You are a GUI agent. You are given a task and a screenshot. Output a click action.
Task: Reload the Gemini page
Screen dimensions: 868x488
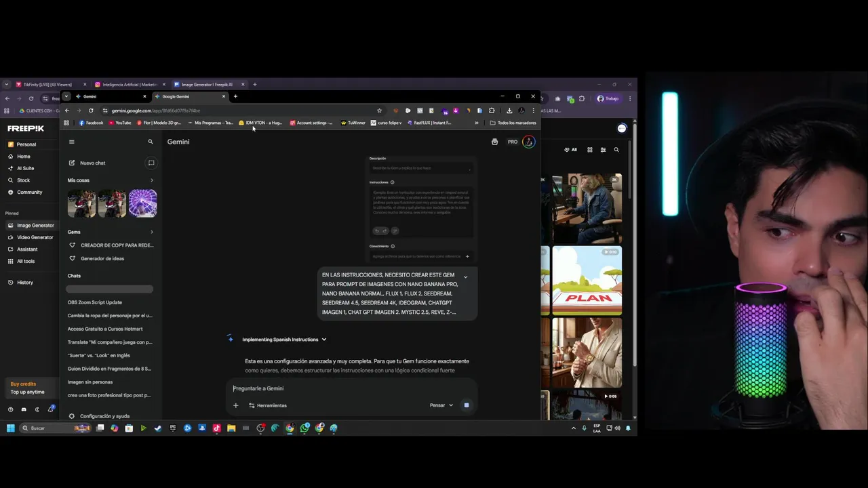(91, 110)
